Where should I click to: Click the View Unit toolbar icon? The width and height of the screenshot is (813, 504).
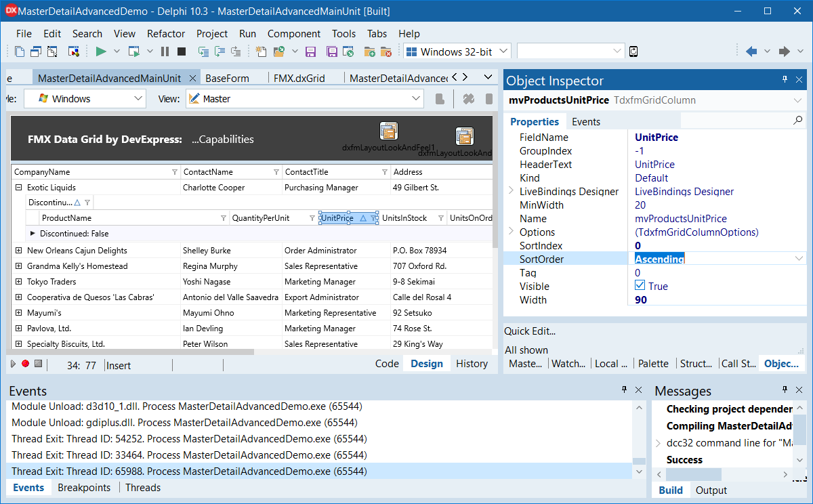click(x=20, y=51)
